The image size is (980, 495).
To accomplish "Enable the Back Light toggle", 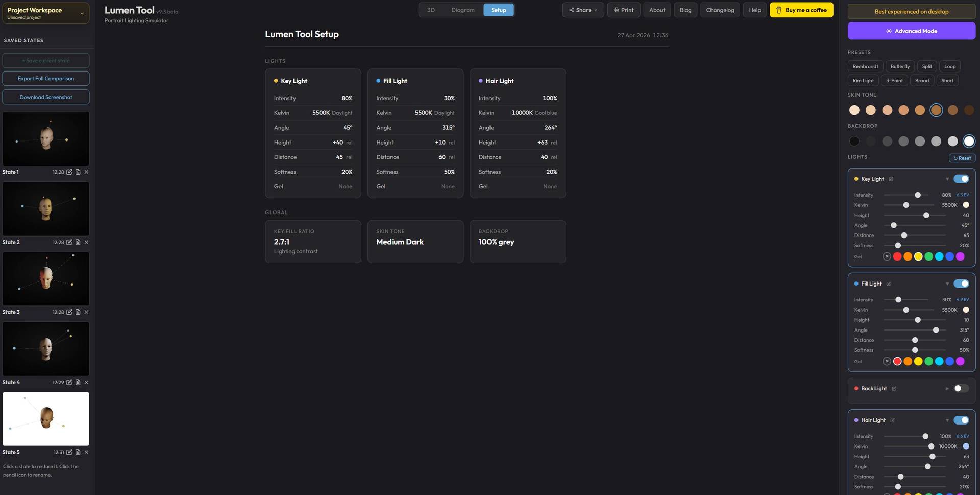I will [x=961, y=388].
